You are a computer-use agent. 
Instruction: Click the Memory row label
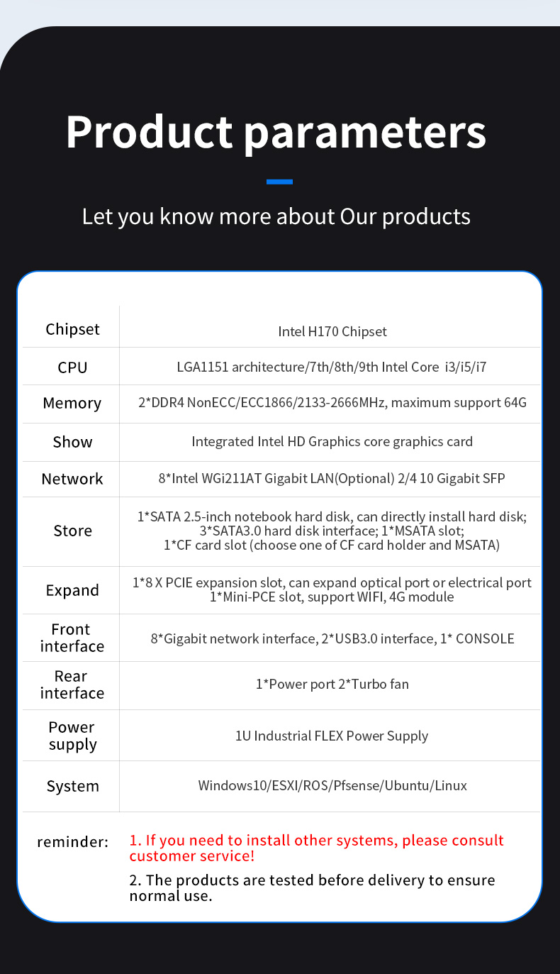click(72, 403)
